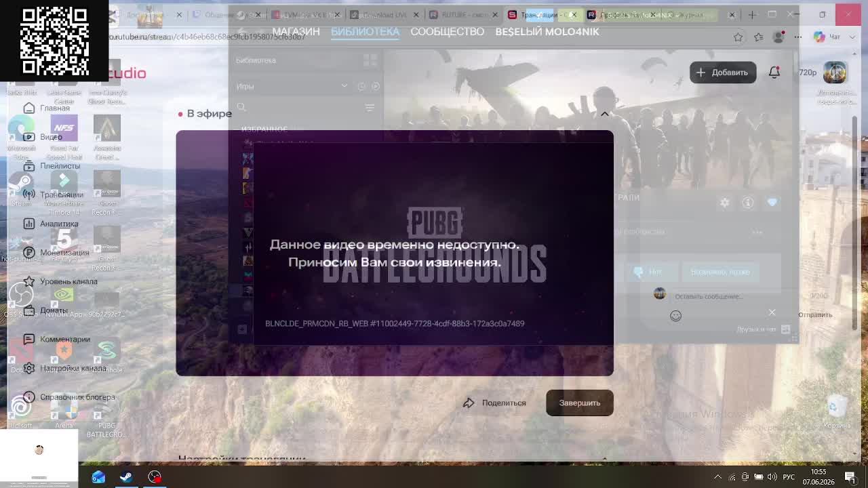Image resolution: width=868 pixels, height=488 pixels.
Task: Go to Плейлисты in the Studio sidebar
Action: pyautogui.click(x=52, y=165)
